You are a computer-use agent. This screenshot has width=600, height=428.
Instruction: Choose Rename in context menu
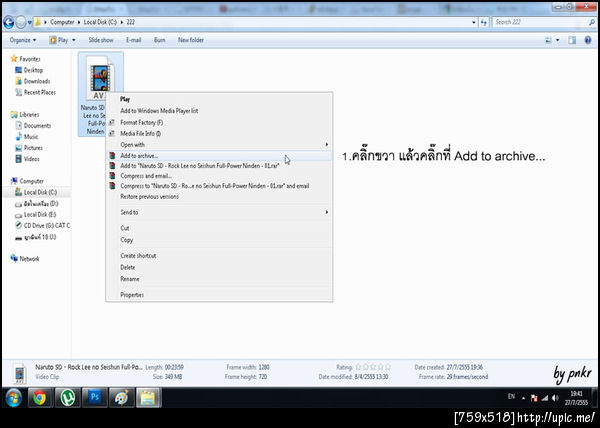pyautogui.click(x=219, y=279)
